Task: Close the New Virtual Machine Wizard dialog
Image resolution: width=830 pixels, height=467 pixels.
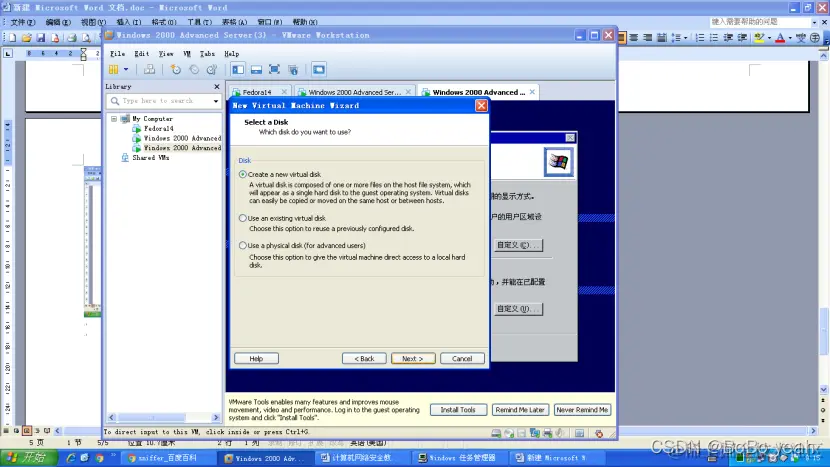Action: coord(481,105)
